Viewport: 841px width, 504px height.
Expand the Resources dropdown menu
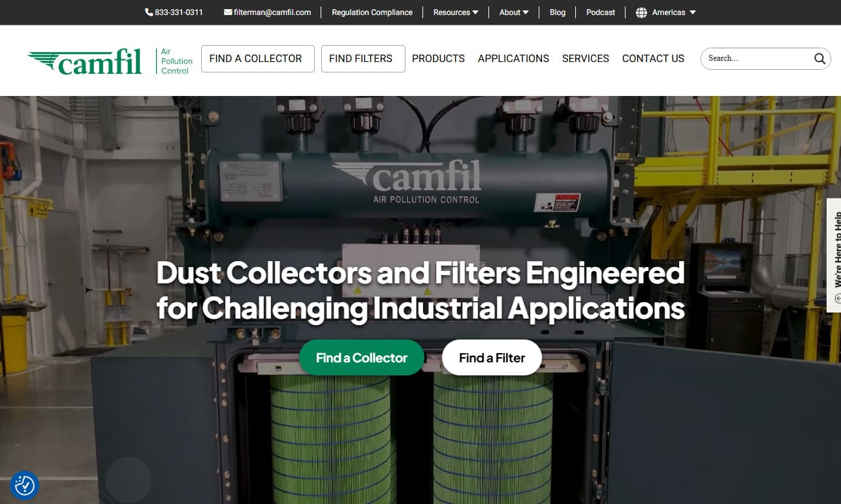pyautogui.click(x=455, y=12)
